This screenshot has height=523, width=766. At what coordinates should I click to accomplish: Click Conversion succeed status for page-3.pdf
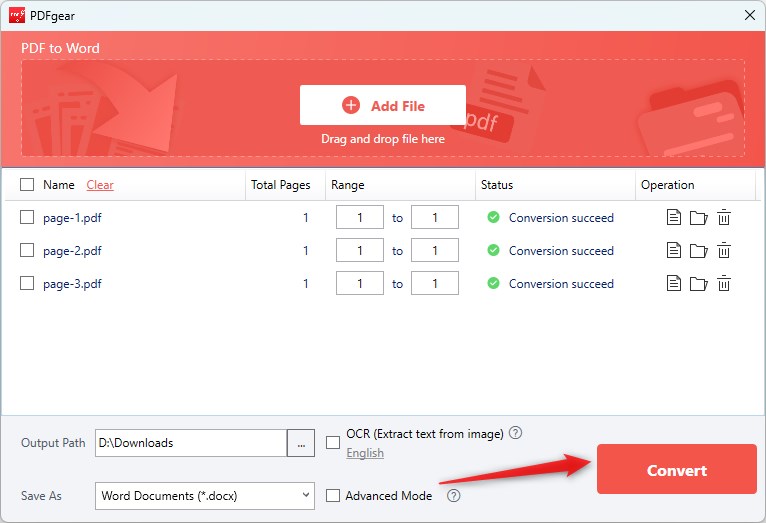coord(561,284)
